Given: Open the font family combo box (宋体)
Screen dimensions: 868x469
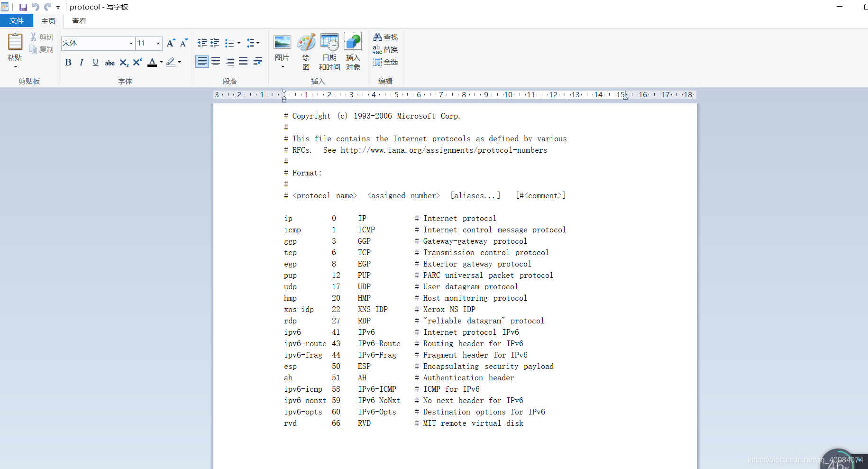Looking at the screenshot, I should click(x=98, y=43).
